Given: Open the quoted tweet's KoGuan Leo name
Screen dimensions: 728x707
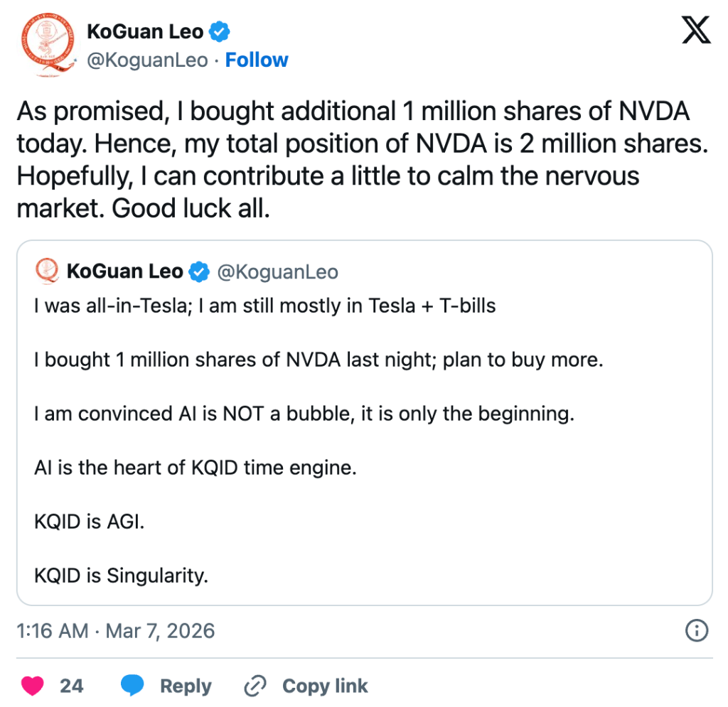Looking at the screenshot, I should tap(124, 272).
